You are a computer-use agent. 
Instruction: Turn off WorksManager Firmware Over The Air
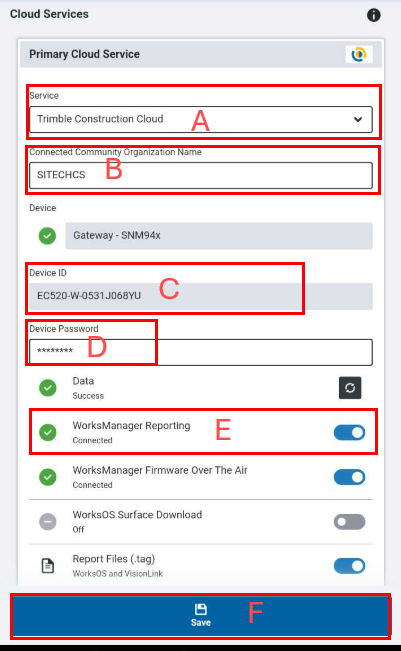pyautogui.click(x=350, y=477)
